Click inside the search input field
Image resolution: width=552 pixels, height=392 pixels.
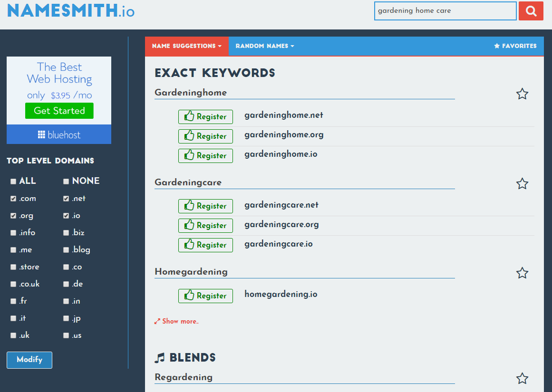[x=445, y=10]
